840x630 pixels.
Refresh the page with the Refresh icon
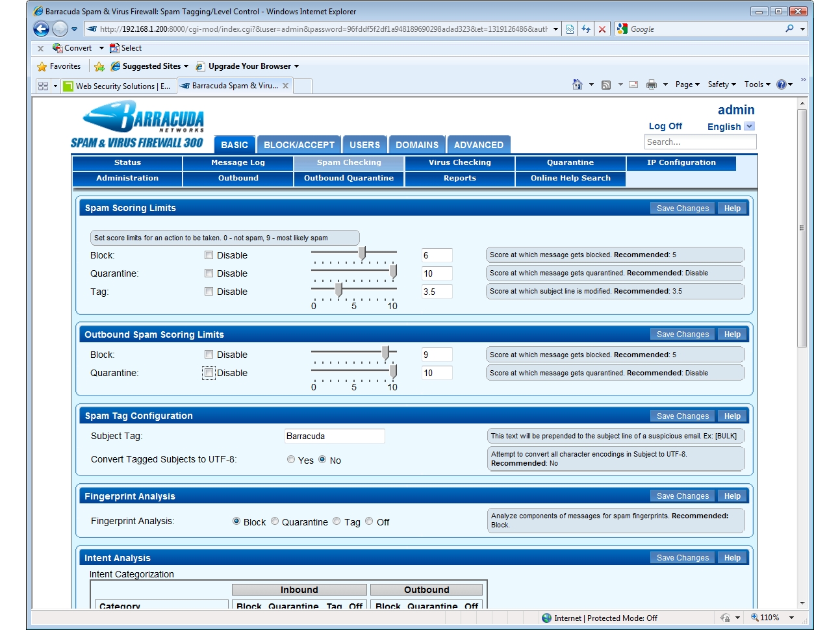pos(586,29)
